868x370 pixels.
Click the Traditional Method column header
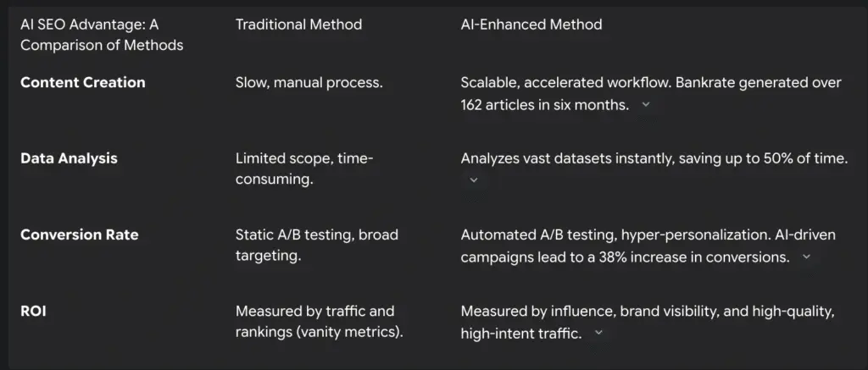[298, 25]
